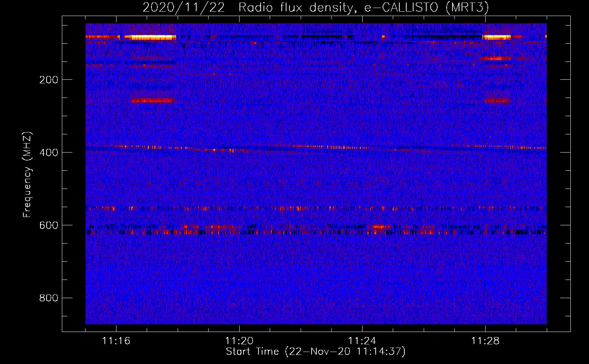The height and width of the screenshot is (364, 589).
Task: Click the '600' frequency tick label
Action: coord(49,225)
